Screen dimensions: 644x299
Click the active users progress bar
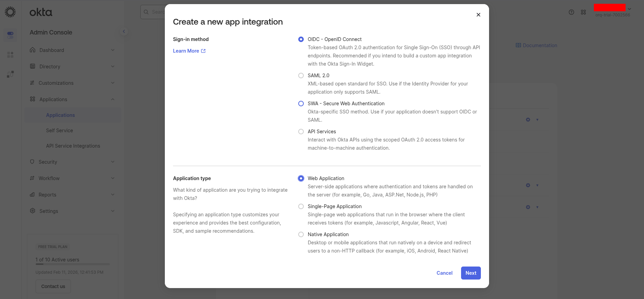73,264
